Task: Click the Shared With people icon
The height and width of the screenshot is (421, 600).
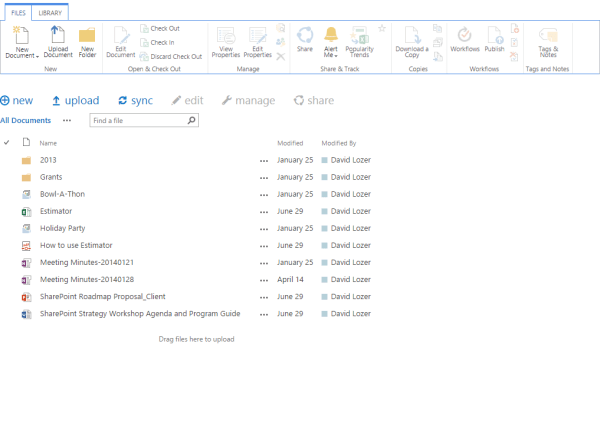Action: pos(281,42)
